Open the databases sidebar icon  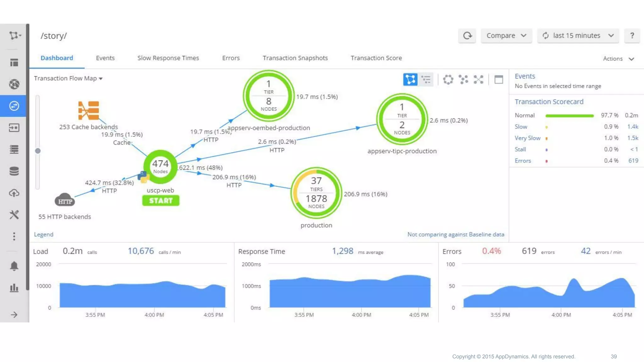pyautogui.click(x=14, y=171)
